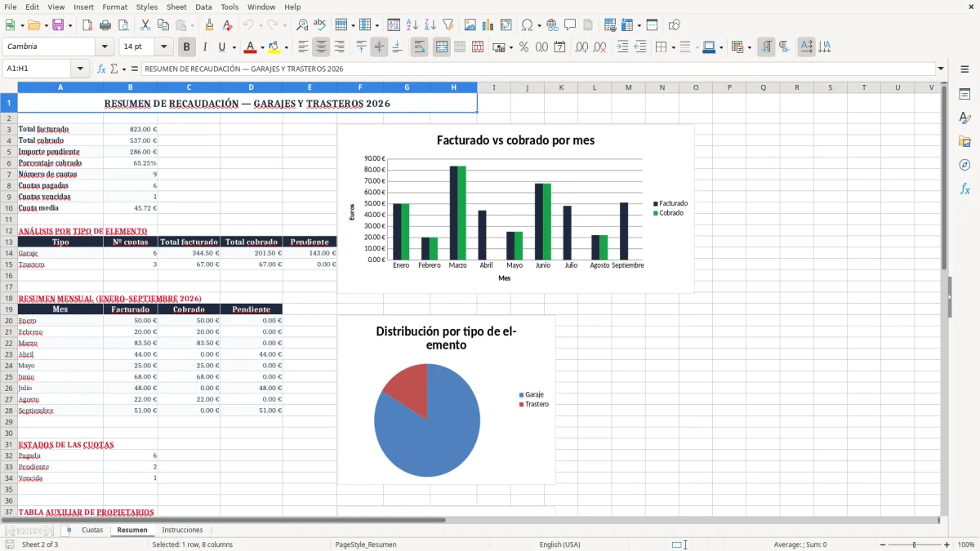Open the sidebar Navigator compass icon
This screenshot has width=980, height=551.
[964, 165]
